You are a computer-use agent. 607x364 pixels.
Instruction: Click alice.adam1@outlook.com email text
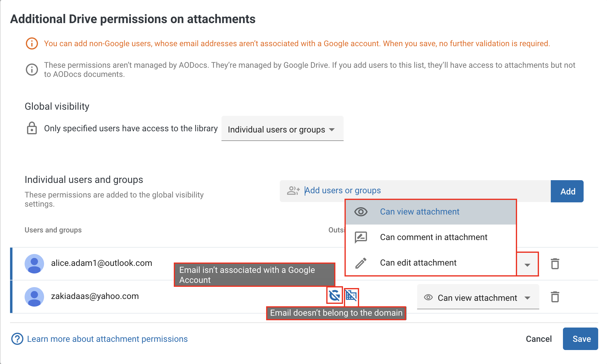101,263
